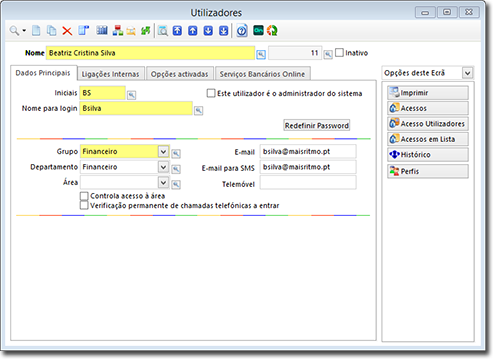Click the green arrows refresh icon
Viewport: 496px width, 363px height.
pos(146,31)
